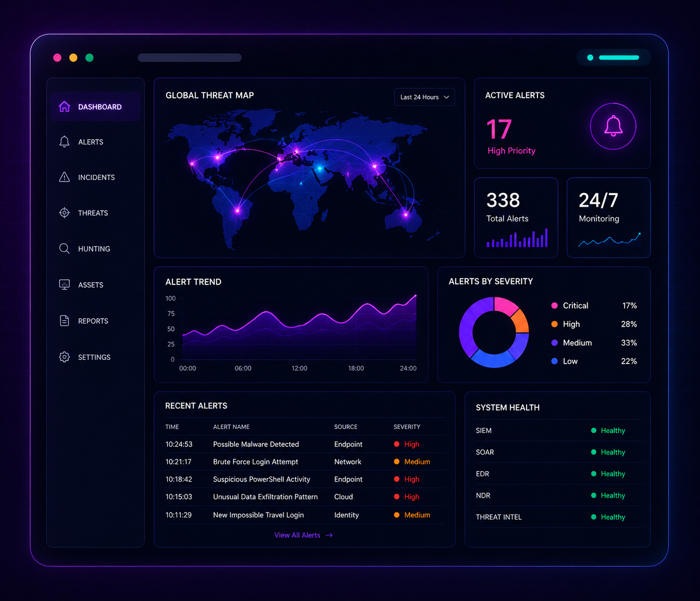Select the Brute Force Login Attempt alert
Image resolution: width=700 pixels, height=601 pixels.
pyautogui.click(x=305, y=462)
